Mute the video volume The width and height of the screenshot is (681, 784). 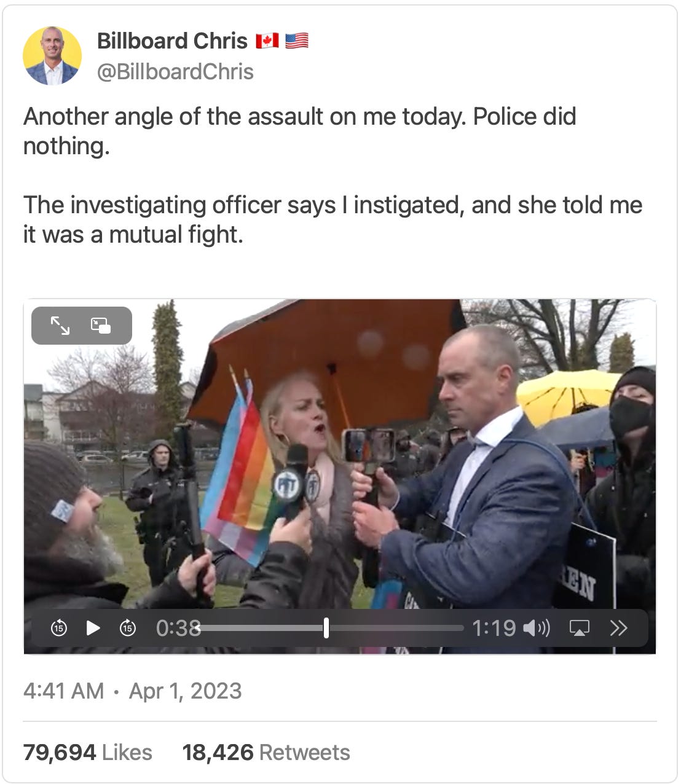pyautogui.click(x=536, y=628)
